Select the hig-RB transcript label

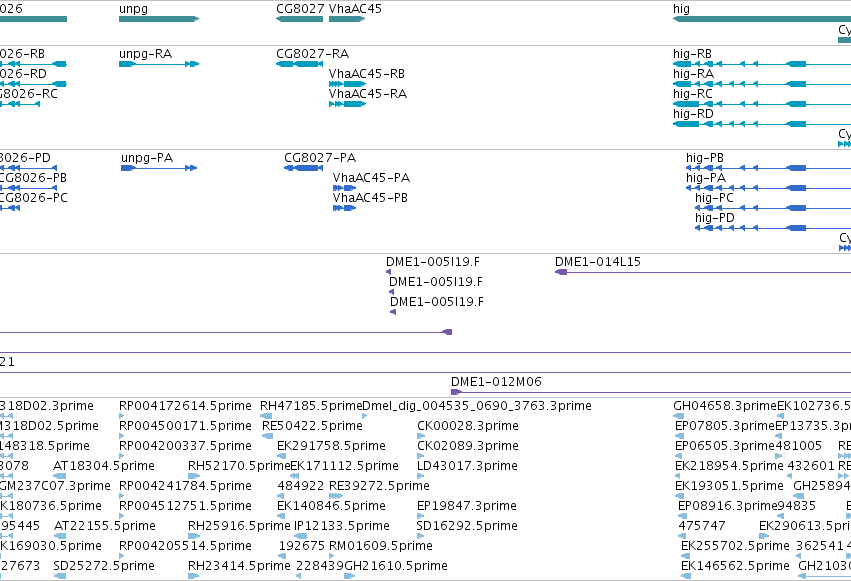(693, 54)
